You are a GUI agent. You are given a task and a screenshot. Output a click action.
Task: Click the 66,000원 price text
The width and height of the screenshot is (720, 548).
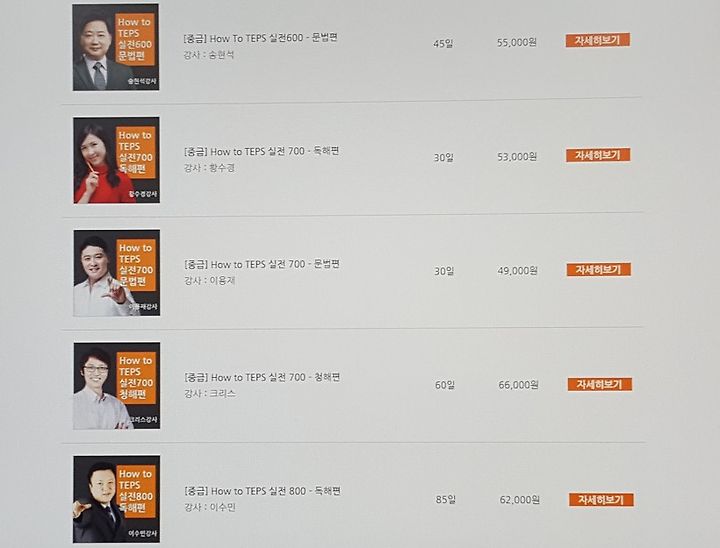click(518, 384)
